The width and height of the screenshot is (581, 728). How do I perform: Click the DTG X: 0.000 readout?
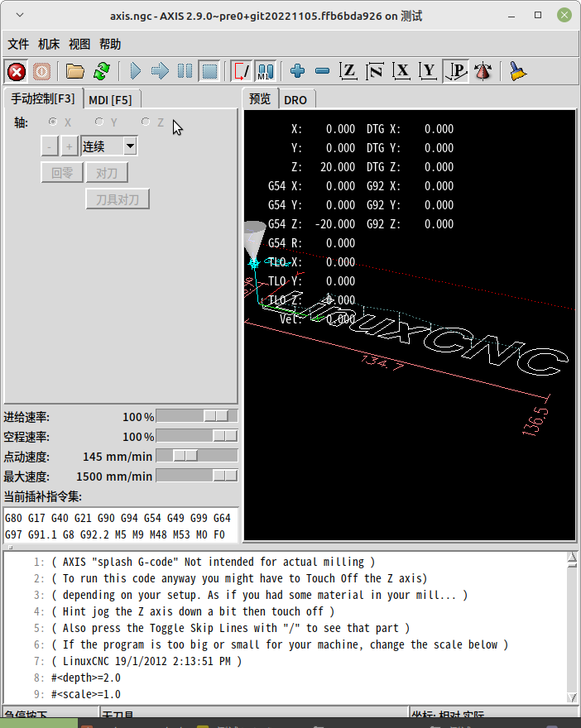410,129
